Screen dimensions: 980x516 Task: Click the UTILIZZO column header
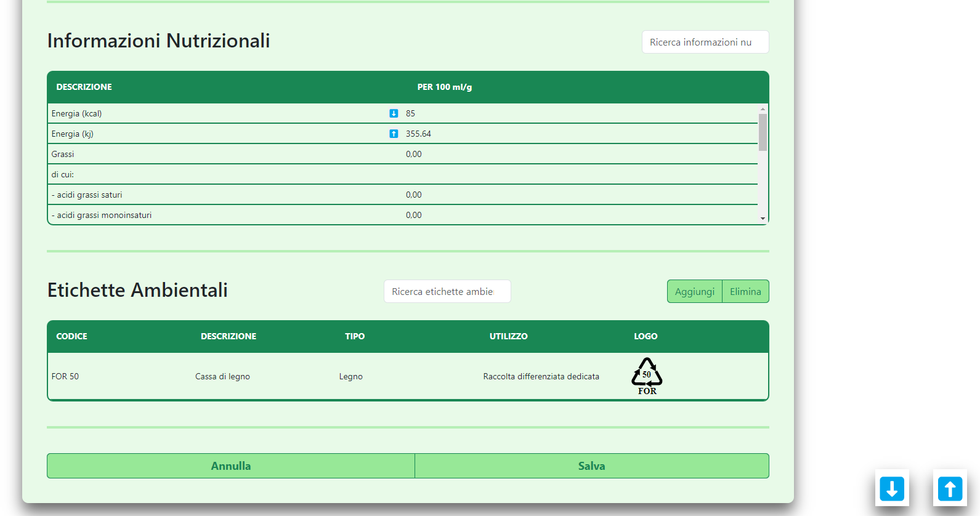tap(508, 336)
